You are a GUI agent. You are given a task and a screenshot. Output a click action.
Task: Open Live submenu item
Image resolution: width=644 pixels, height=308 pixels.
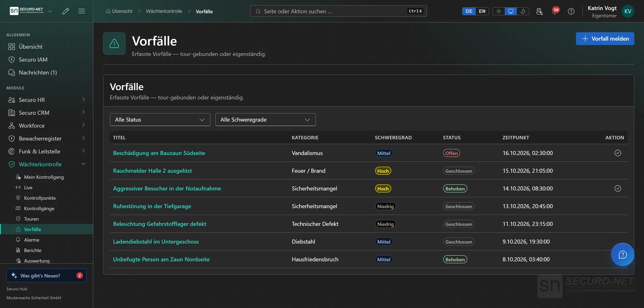click(x=46, y=187)
